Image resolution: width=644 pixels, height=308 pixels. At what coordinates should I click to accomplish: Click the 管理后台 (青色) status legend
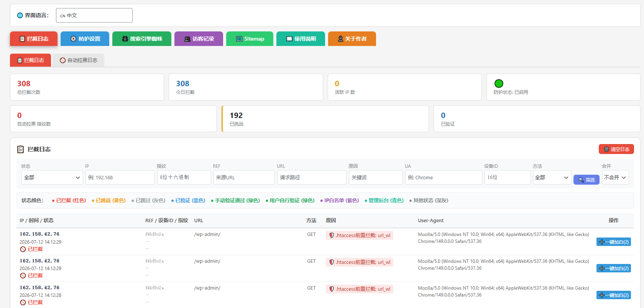[x=384, y=200]
